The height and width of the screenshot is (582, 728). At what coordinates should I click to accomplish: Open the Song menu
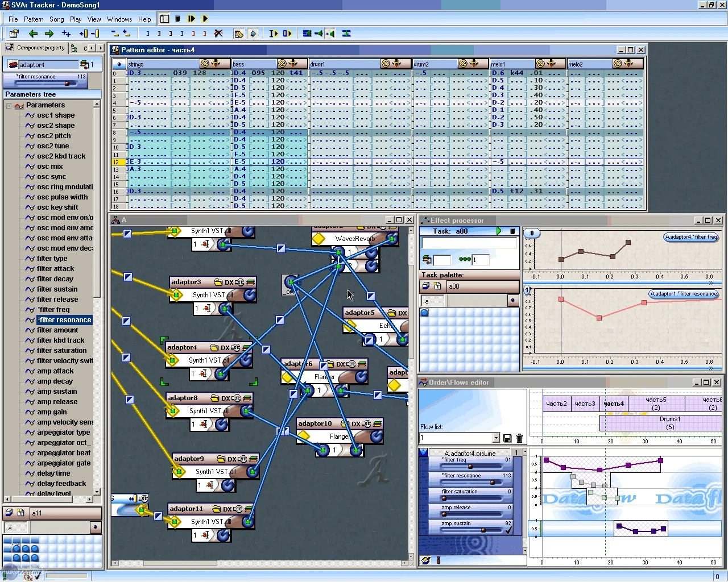coord(57,19)
